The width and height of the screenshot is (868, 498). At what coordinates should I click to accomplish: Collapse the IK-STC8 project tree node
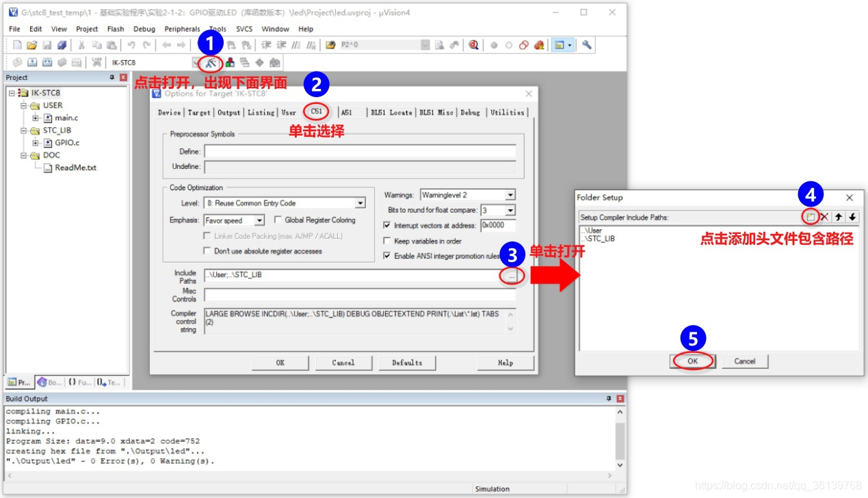pos(12,93)
